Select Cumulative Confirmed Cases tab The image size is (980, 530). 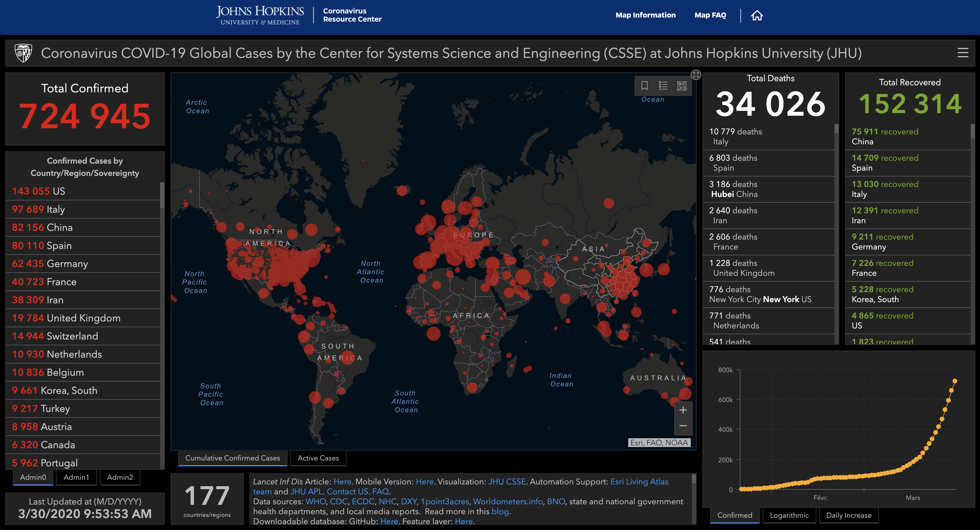233,458
